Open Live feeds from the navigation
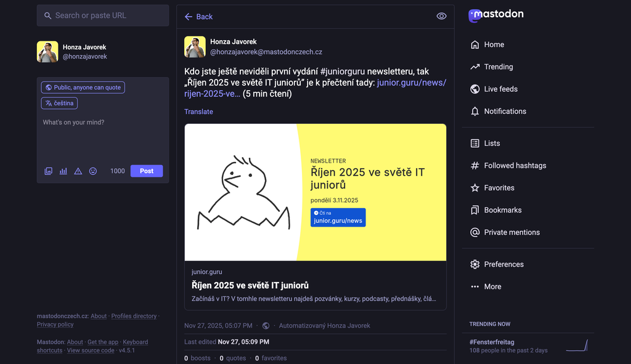631x364 pixels. (x=500, y=89)
